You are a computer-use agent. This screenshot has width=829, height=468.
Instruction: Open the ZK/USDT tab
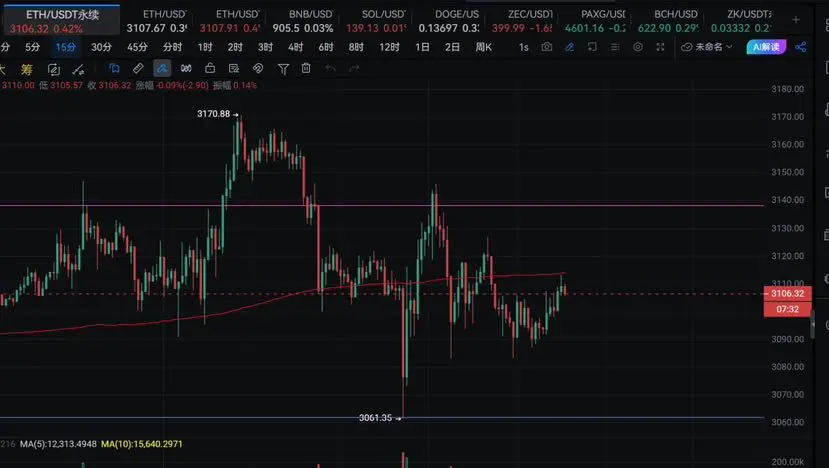coord(741,21)
